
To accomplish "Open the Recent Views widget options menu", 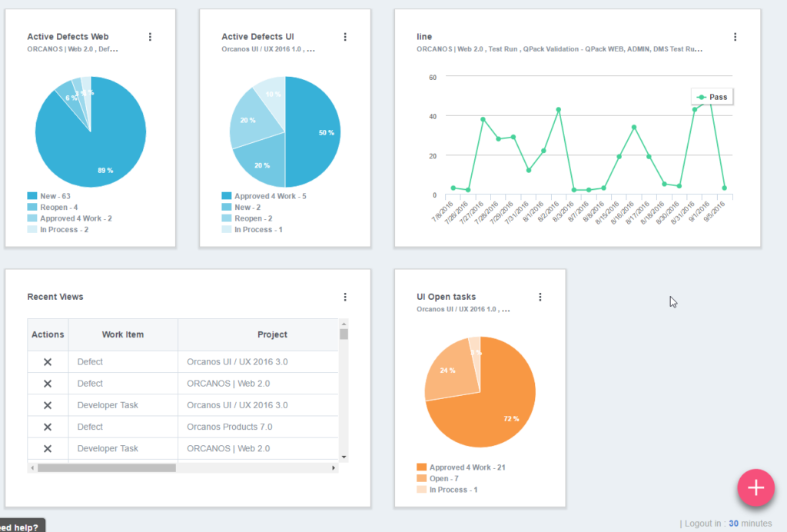I will (345, 297).
